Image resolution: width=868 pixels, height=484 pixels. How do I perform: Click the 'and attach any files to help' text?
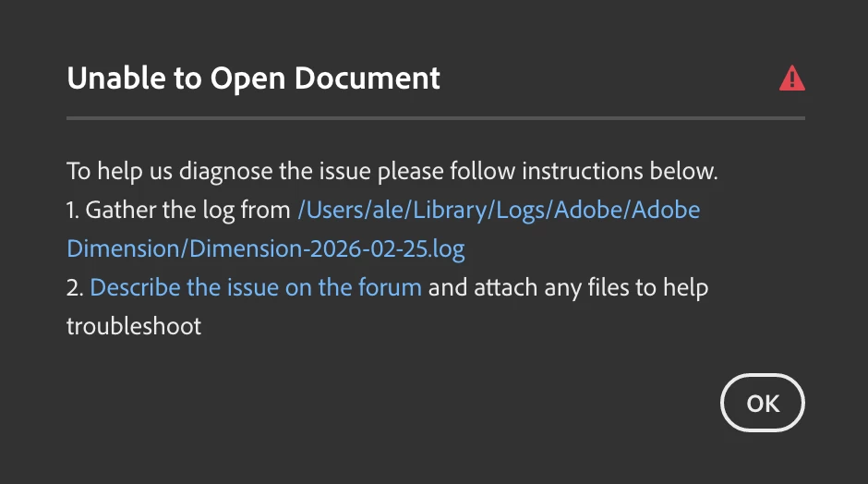point(568,287)
